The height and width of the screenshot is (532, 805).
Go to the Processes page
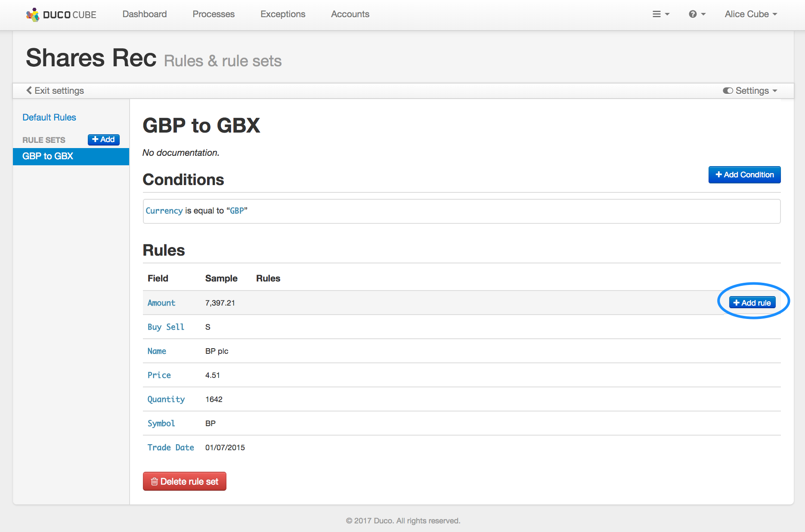[x=213, y=14]
